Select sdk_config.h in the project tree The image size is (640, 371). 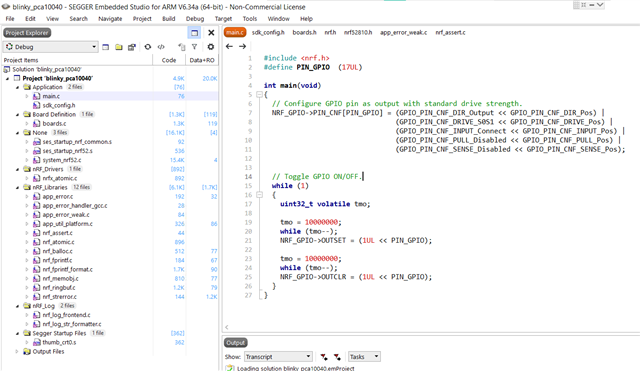point(59,105)
